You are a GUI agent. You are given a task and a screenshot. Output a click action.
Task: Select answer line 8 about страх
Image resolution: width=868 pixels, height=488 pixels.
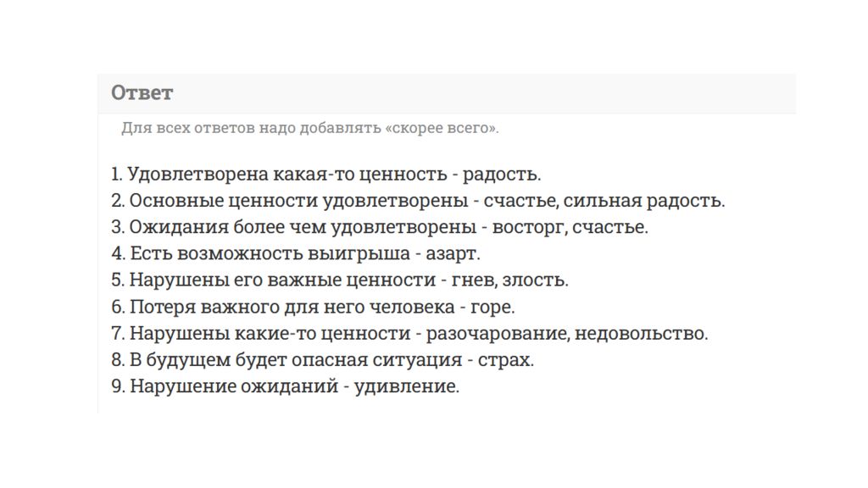point(323,360)
